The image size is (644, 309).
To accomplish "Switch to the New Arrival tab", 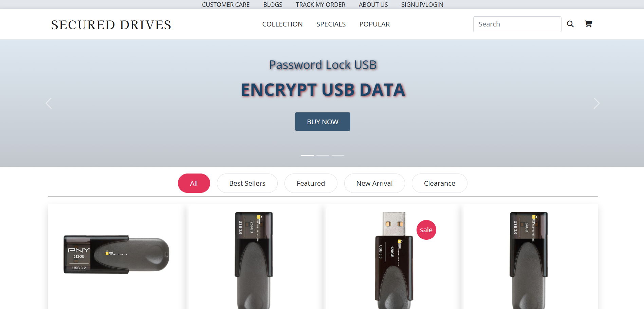I will pyautogui.click(x=374, y=183).
